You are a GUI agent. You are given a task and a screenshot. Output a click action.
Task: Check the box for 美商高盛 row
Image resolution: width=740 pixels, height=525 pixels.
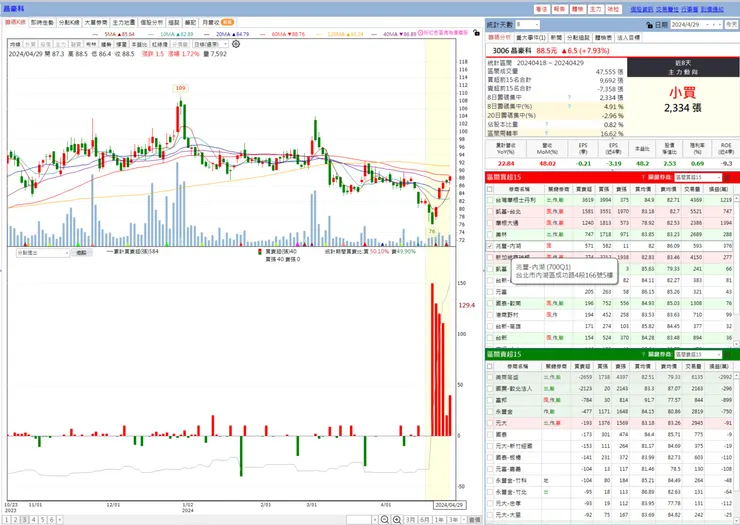point(490,377)
